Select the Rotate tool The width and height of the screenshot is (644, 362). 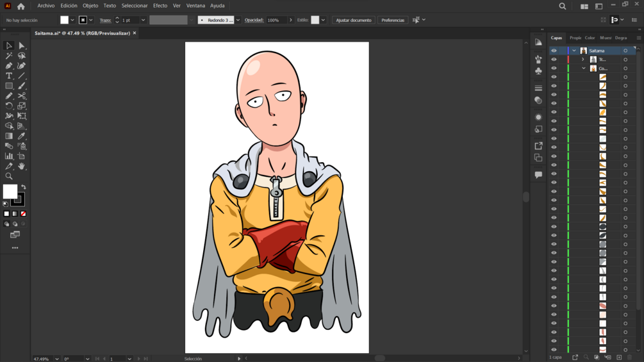[x=8, y=106]
